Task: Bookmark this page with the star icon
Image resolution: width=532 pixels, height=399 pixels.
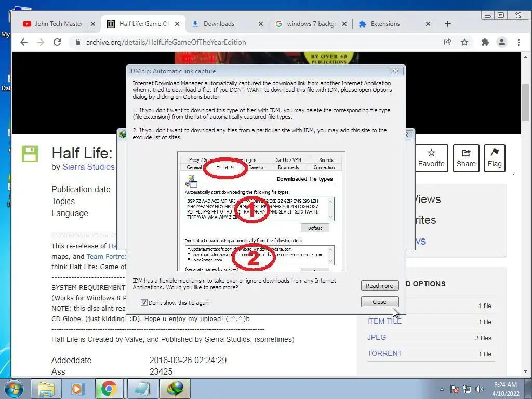Action: coord(464,42)
